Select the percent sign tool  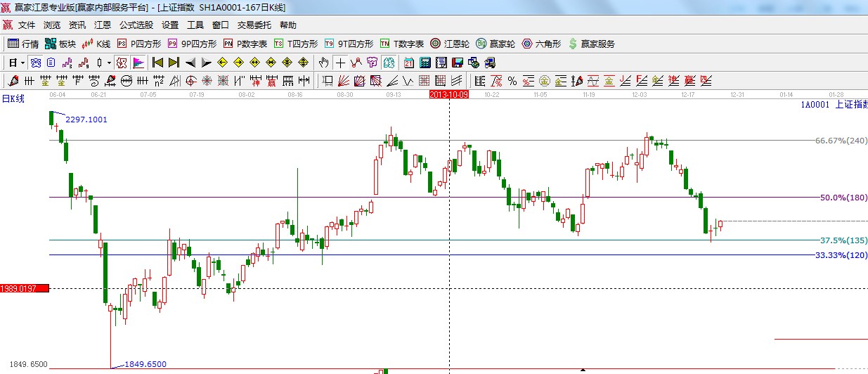click(512, 81)
